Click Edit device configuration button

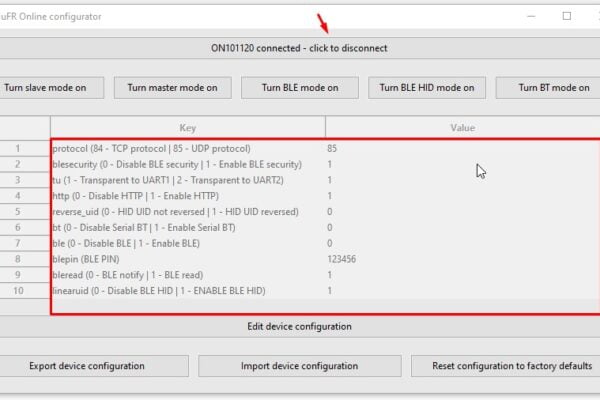(299, 327)
